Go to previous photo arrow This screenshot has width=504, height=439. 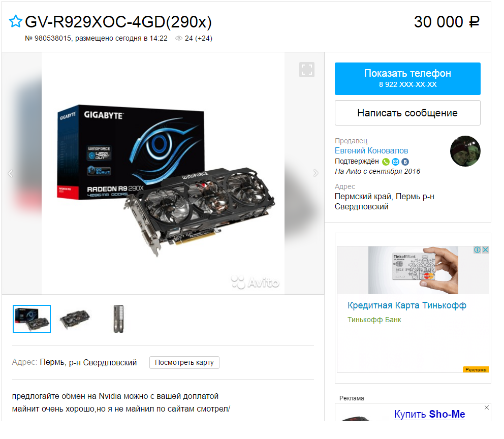pos(10,173)
